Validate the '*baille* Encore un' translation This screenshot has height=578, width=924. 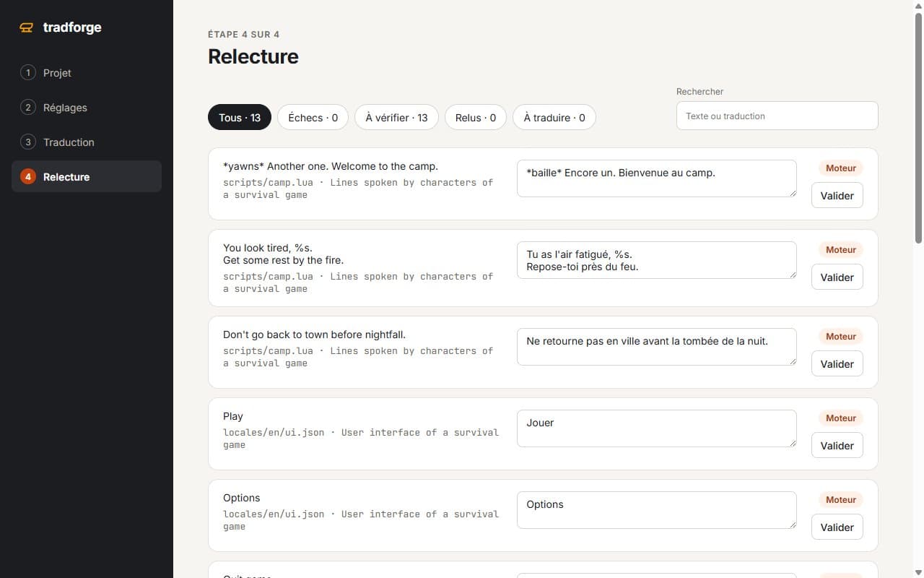pyautogui.click(x=837, y=196)
